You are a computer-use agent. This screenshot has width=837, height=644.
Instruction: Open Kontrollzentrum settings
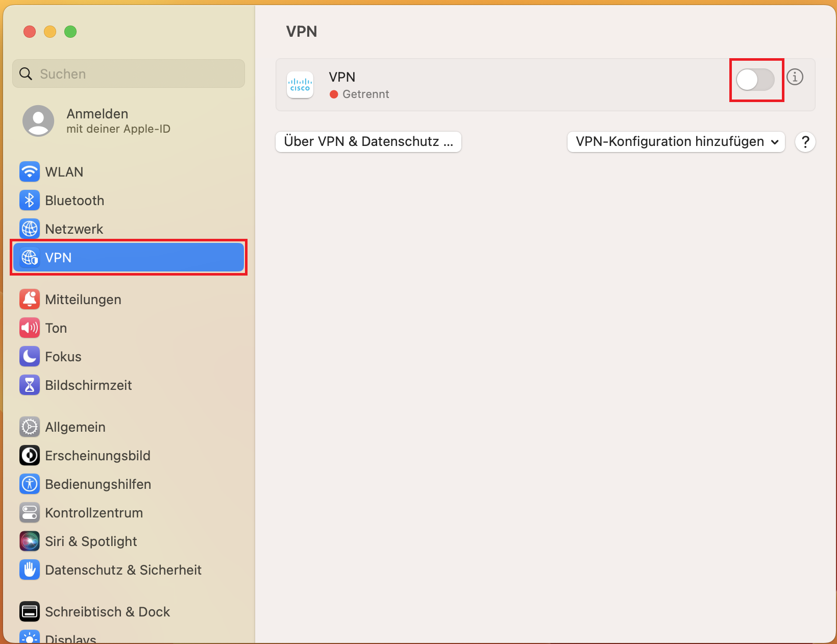94,513
